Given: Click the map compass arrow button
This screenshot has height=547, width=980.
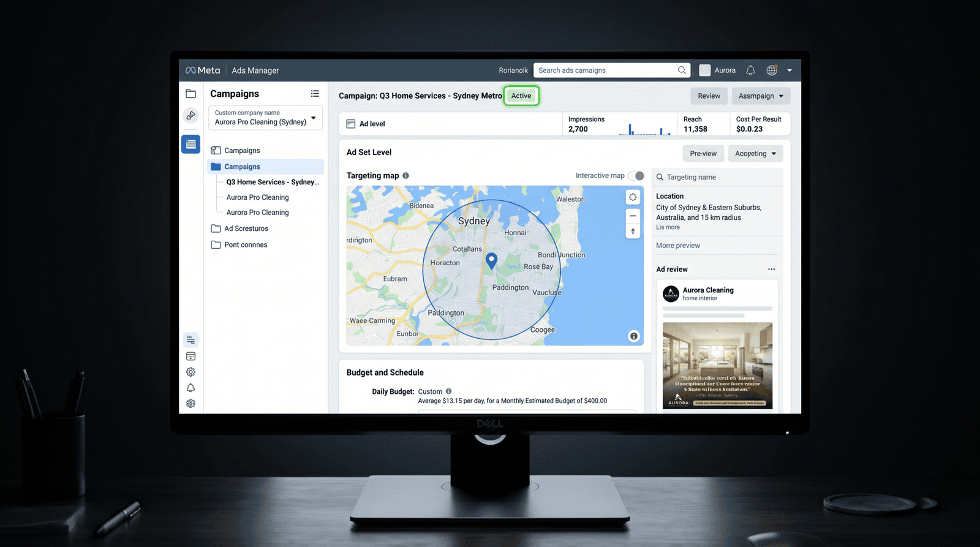Looking at the screenshot, I should pyautogui.click(x=633, y=231).
